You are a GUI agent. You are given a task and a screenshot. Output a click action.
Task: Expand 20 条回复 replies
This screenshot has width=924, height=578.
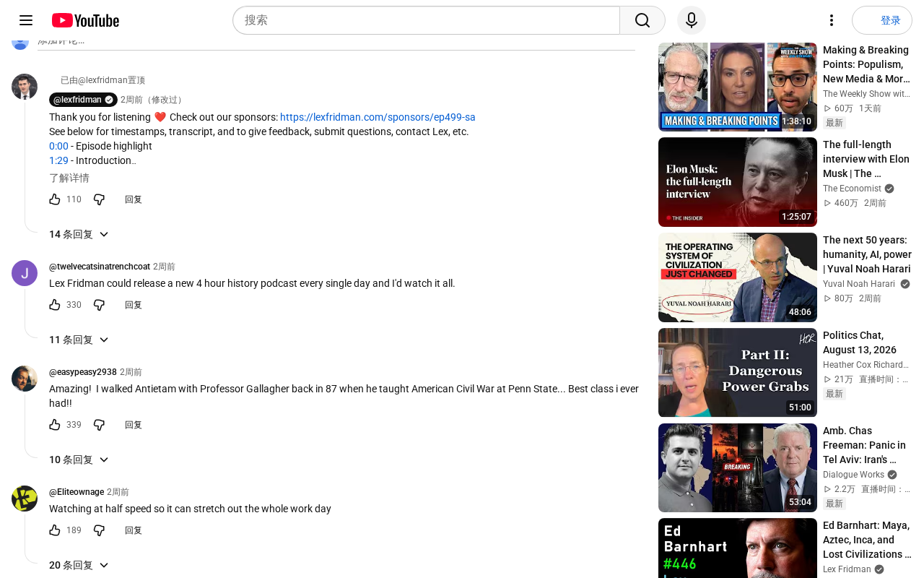tap(79, 565)
